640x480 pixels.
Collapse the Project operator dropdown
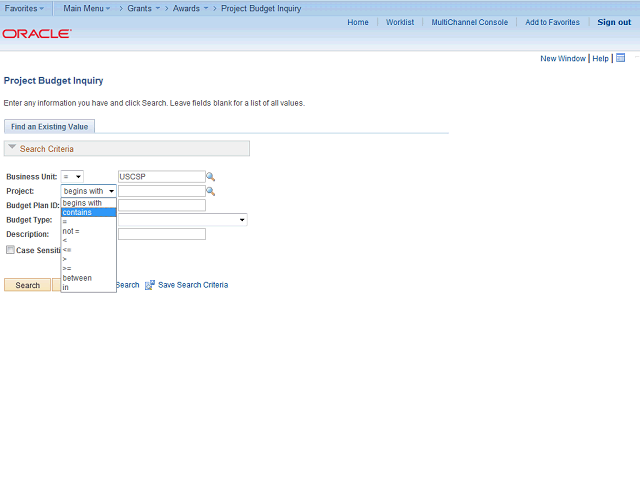point(89,191)
